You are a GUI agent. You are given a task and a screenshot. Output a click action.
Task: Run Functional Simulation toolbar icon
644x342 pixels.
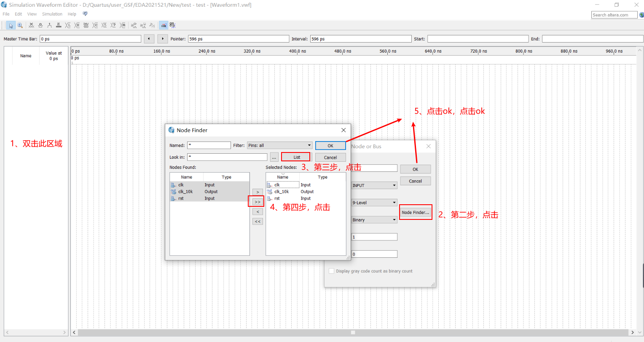pos(134,25)
